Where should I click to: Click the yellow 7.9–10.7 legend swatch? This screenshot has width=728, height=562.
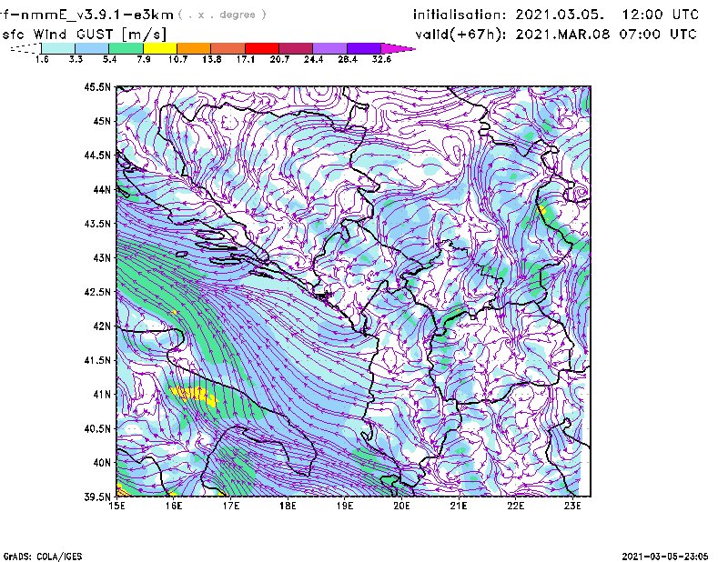(x=160, y=48)
